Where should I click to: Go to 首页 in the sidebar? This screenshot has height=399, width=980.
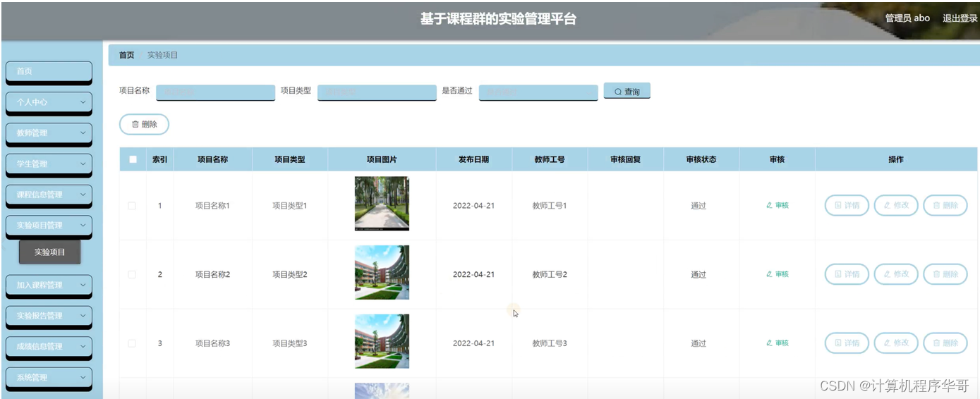[x=49, y=71]
